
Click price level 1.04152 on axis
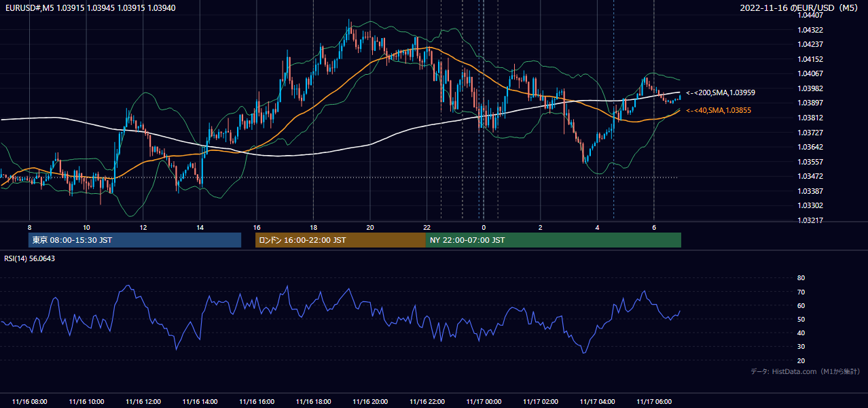(810, 59)
